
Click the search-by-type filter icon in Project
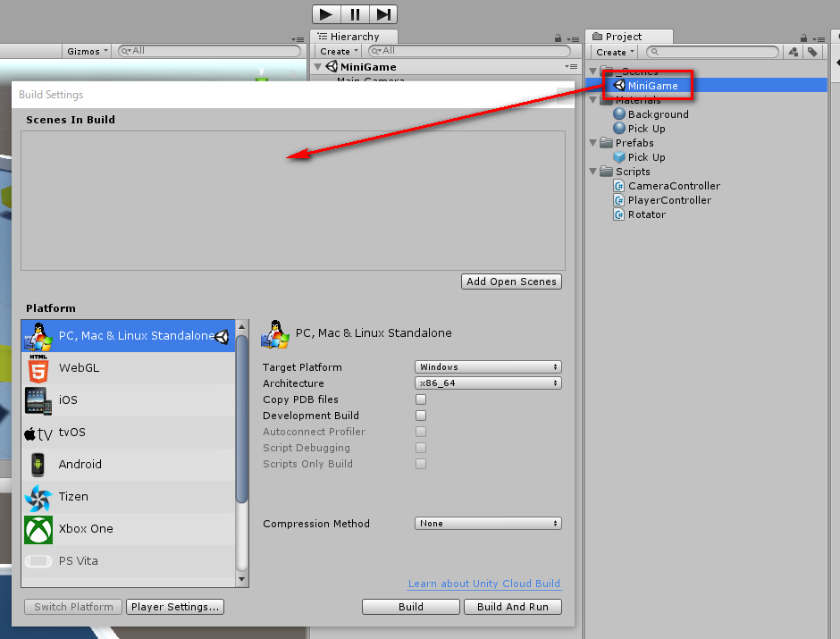(794, 52)
